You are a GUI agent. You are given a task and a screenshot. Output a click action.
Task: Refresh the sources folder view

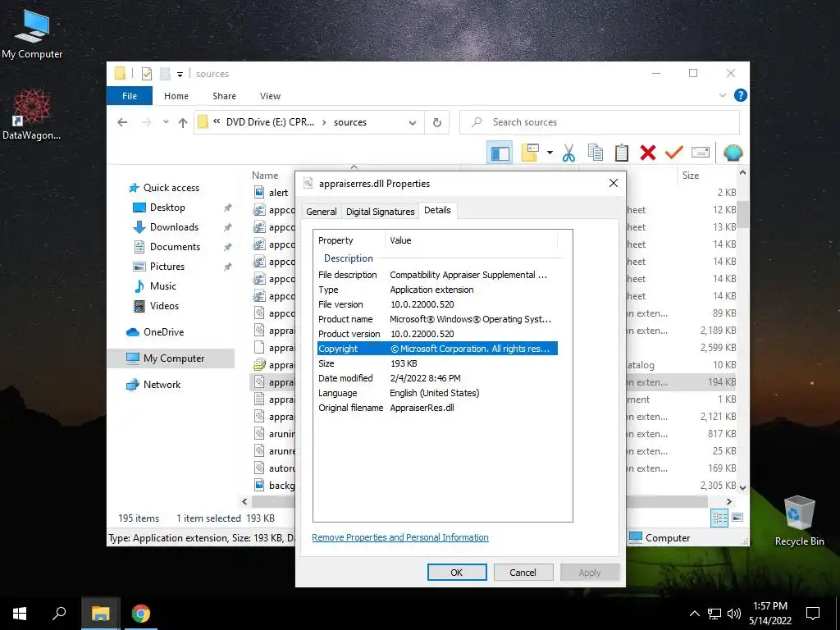[x=437, y=123]
